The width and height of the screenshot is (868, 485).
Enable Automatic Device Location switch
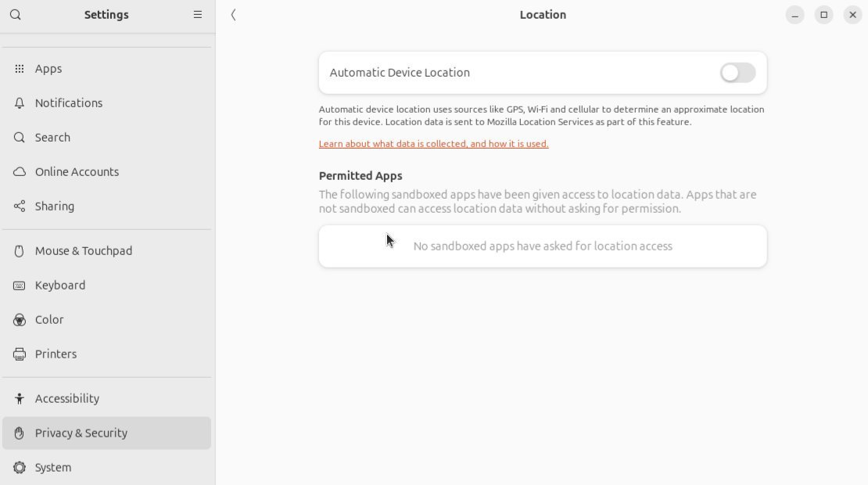point(737,73)
